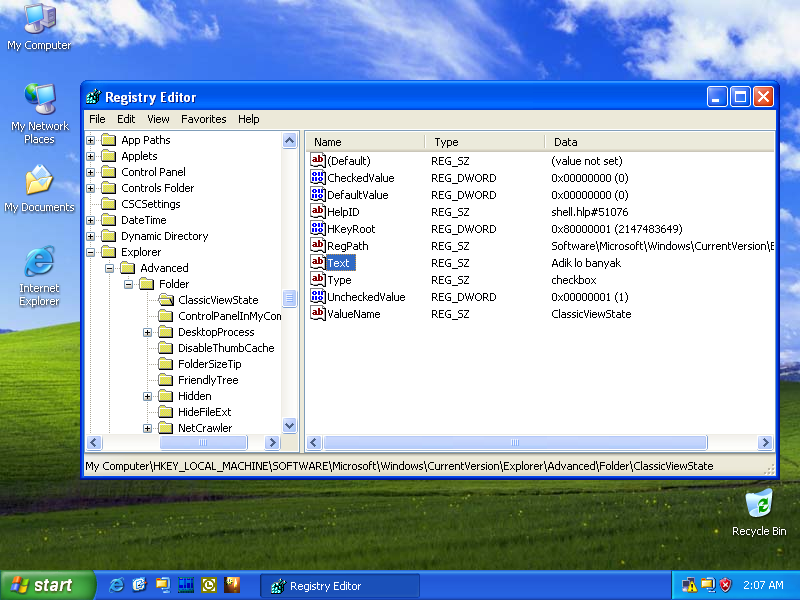
Task: Click the 2:07 AM system clock
Action: click(763, 585)
